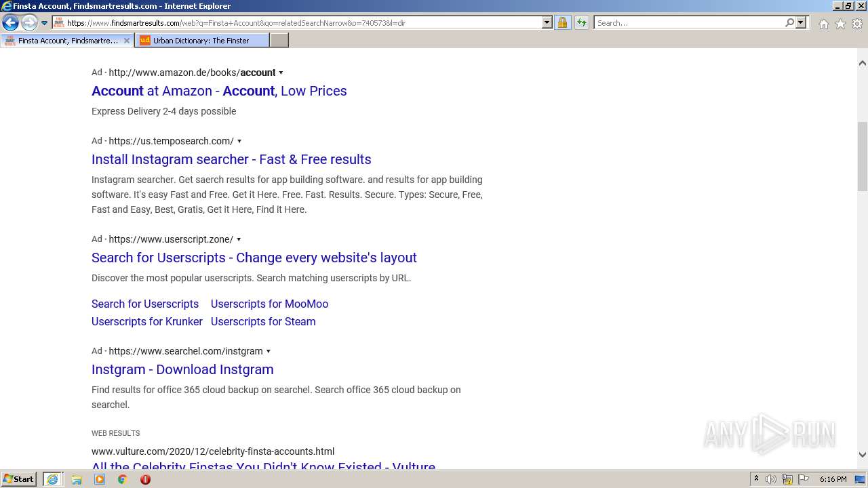Open a new blank tab

click(x=279, y=41)
